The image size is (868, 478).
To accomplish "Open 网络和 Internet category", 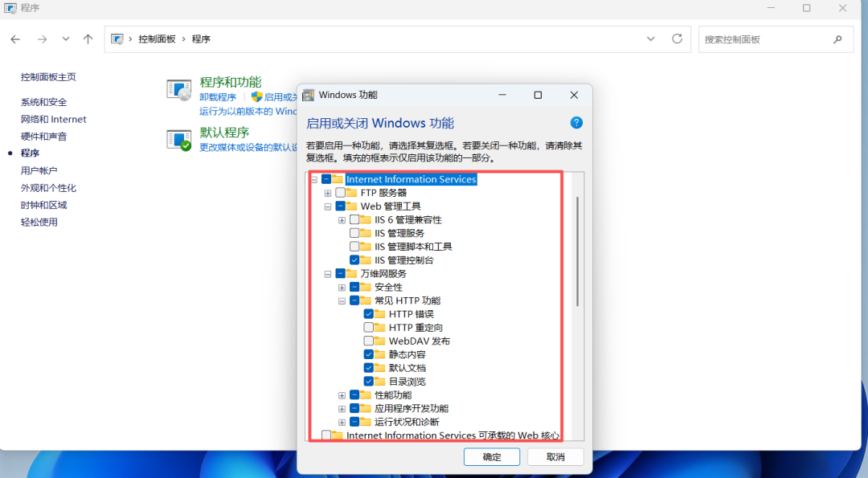I will coord(54,119).
